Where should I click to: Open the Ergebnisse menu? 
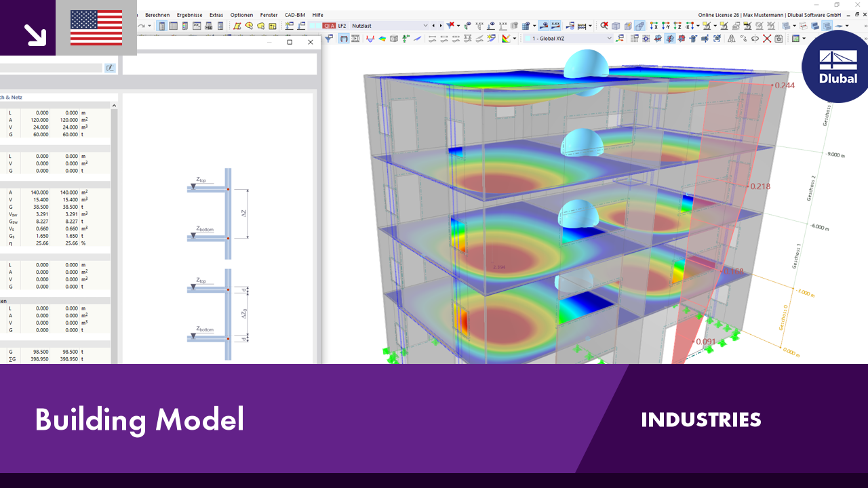point(189,15)
